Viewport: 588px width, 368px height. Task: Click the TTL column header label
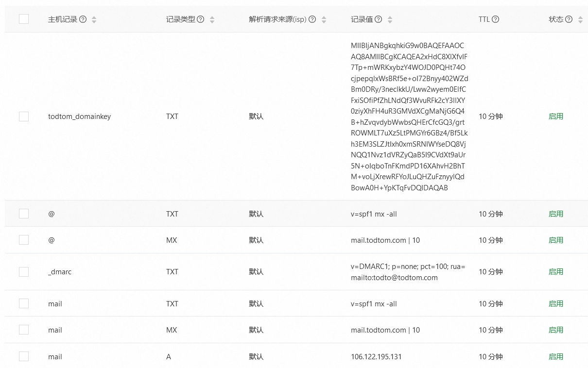click(484, 19)
